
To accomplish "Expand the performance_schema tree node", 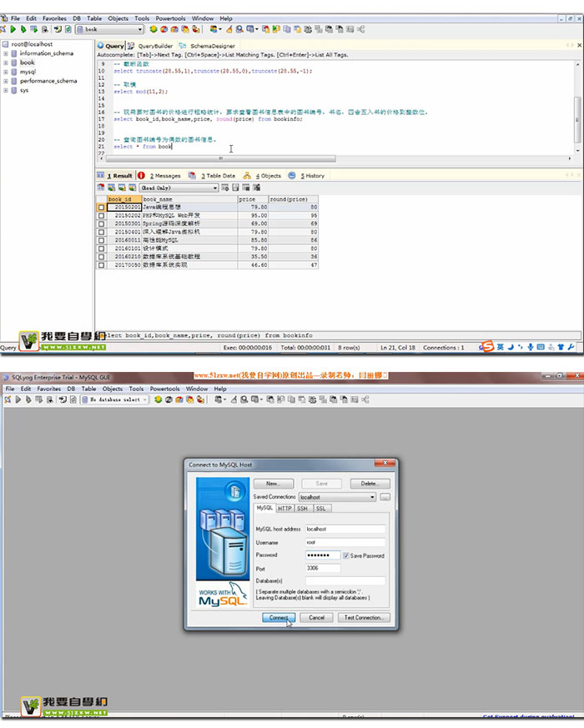I will (x=6, y=81).
